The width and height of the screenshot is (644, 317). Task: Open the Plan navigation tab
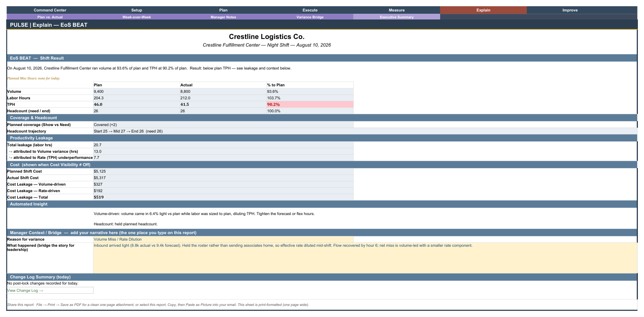click(x=223, y=10)
